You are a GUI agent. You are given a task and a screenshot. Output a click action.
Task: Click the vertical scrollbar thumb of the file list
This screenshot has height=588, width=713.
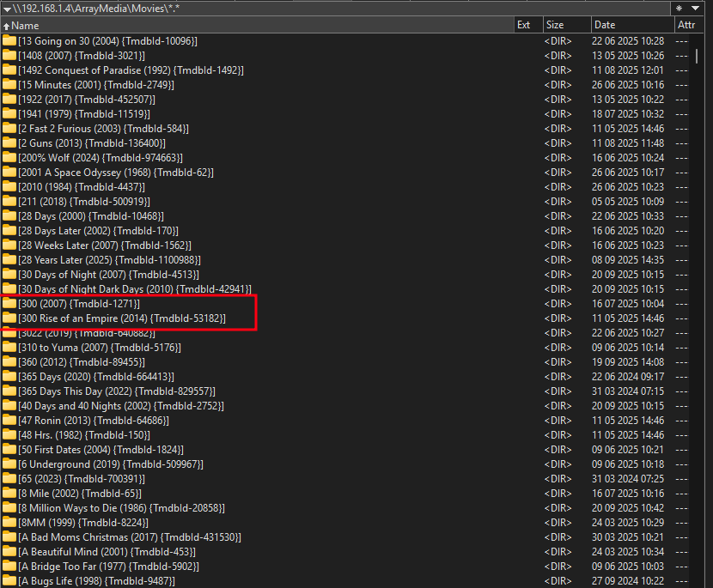(x=697, y=57)
